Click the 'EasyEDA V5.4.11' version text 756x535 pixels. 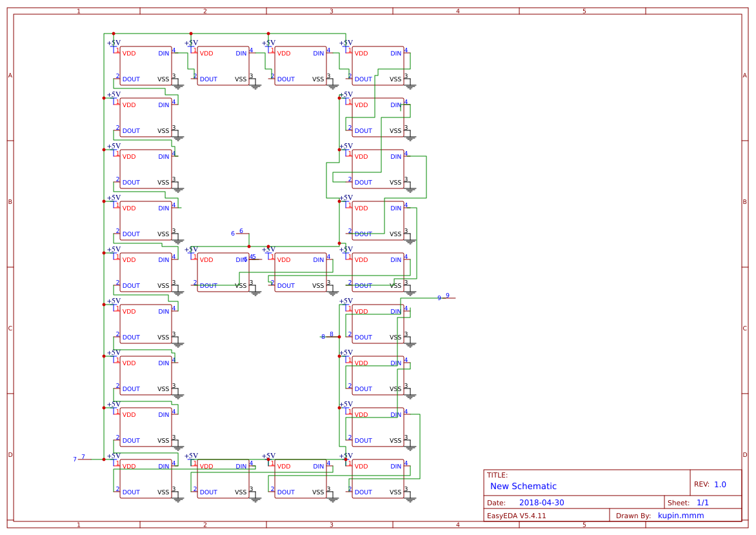(x=517, y=516)
